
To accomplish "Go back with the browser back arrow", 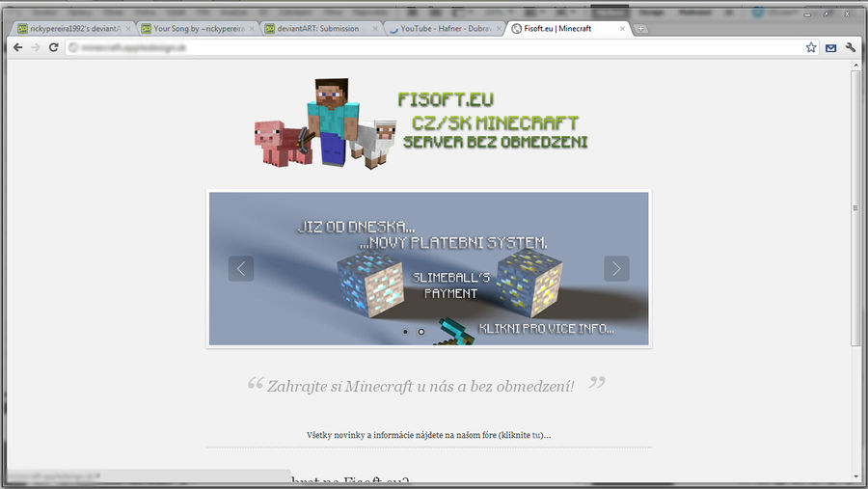I will coord(17,47).
